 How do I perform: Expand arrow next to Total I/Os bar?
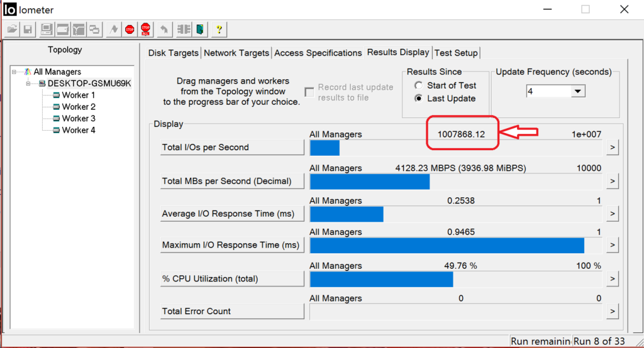(612, 148)
